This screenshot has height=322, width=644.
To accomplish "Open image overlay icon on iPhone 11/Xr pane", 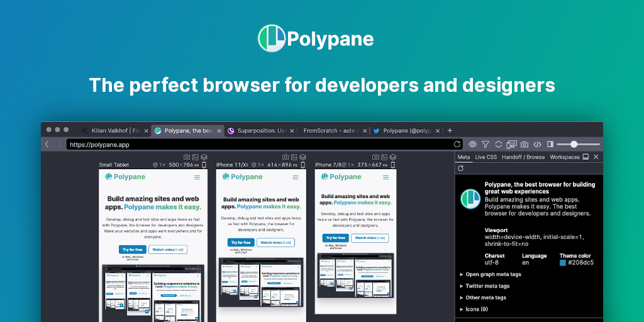I will (294, 157).
